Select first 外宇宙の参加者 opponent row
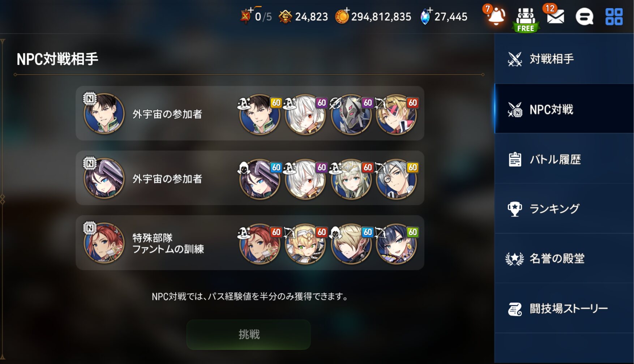 tap(250, 113)
